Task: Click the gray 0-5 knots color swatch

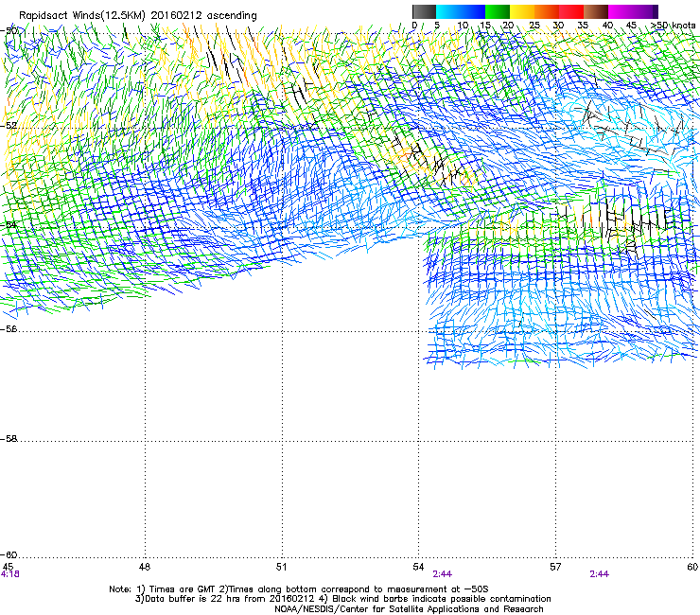Action: coord(425,11)
